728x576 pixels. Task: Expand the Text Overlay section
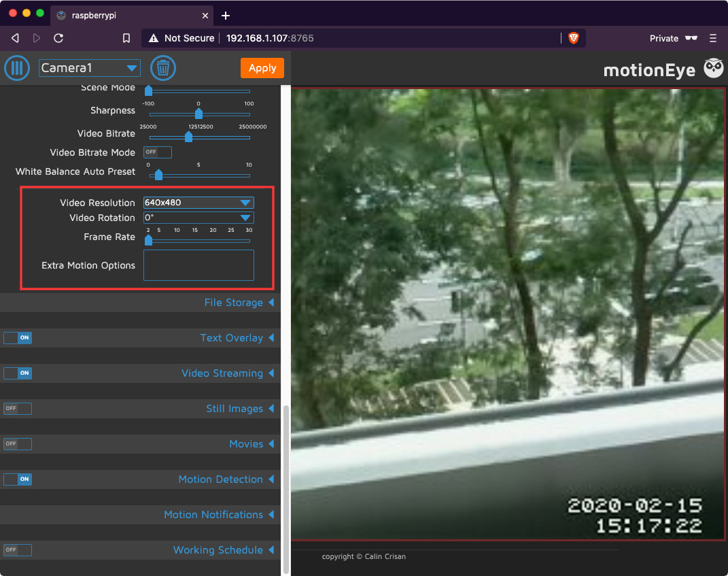pyautogui.click(x=237, y=338)
